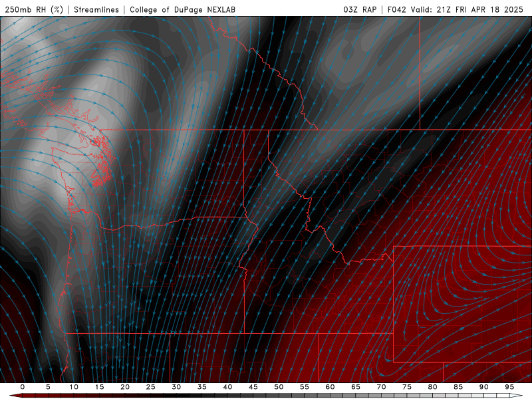Viewport: 532px width, 399px height.
Task: Click colorbar tick label '30'
Action: (x=176, y=387)
